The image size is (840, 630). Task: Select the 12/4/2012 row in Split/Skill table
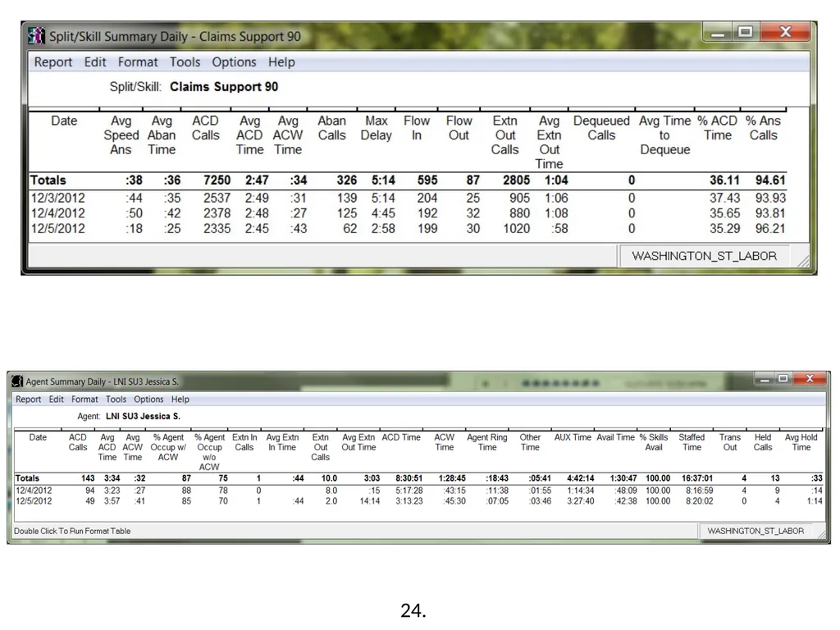(407, 213)
